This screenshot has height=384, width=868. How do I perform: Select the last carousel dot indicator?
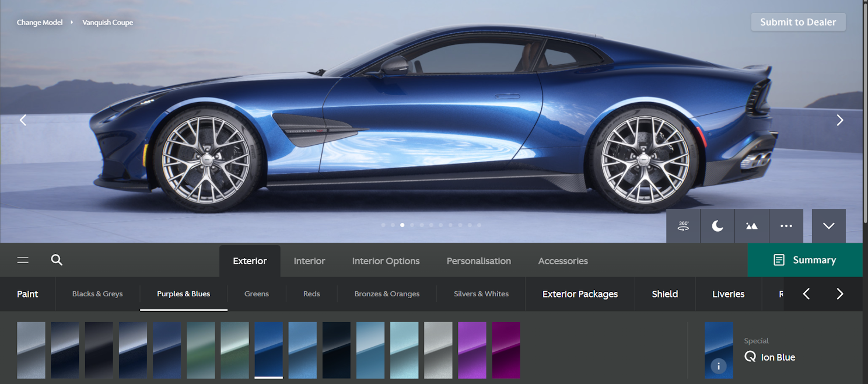point(479,225)
